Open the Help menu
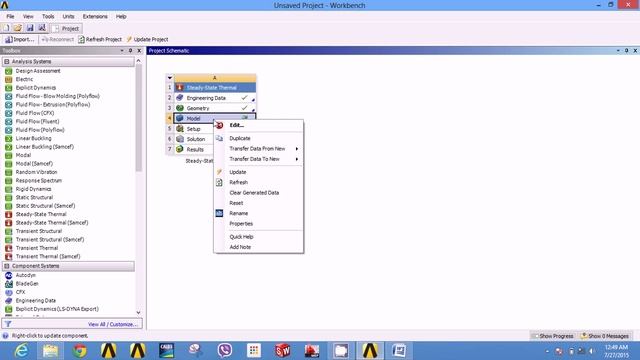 point(121,17)
